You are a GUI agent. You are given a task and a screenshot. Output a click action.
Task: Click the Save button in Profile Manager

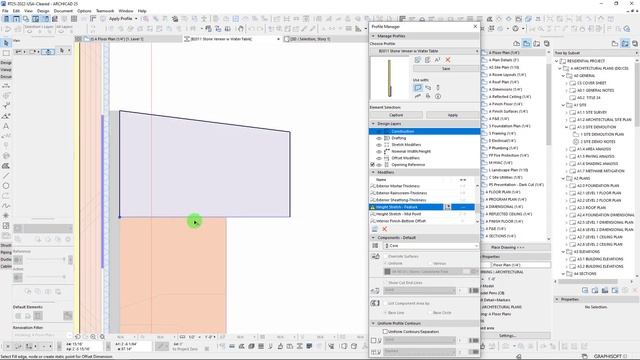[446, 69]
